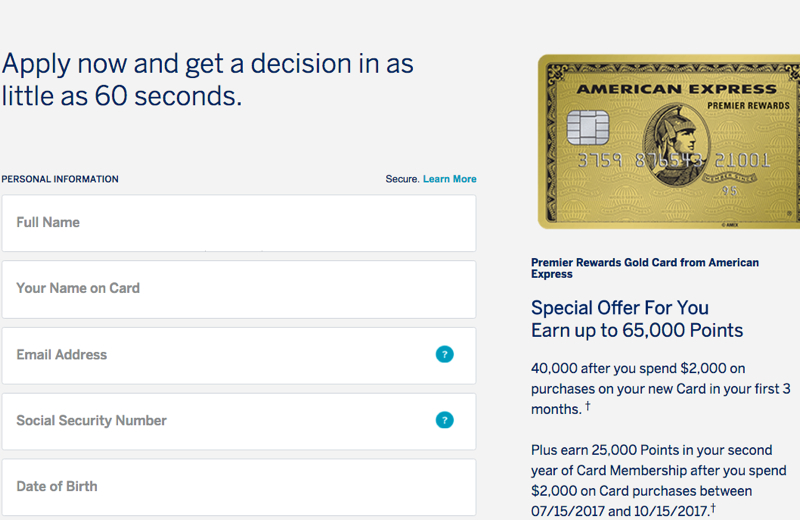This screenshot has height=520, width=800.
Task: Click the Social Security Number help icon
Action: tap(444, 420)
